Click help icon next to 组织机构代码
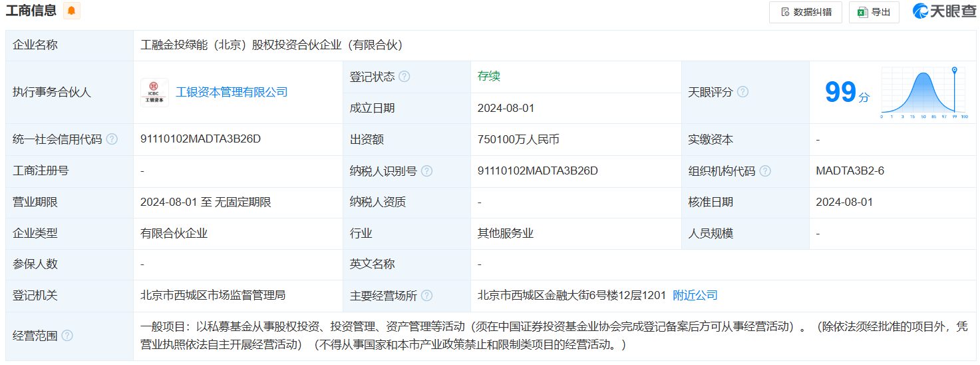 pos(765,171)
